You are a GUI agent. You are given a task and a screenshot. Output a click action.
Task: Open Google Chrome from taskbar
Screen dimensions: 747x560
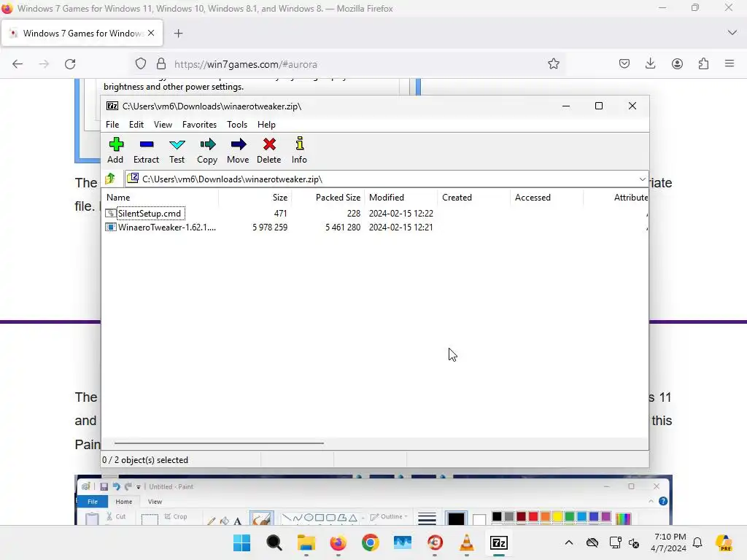370,542
